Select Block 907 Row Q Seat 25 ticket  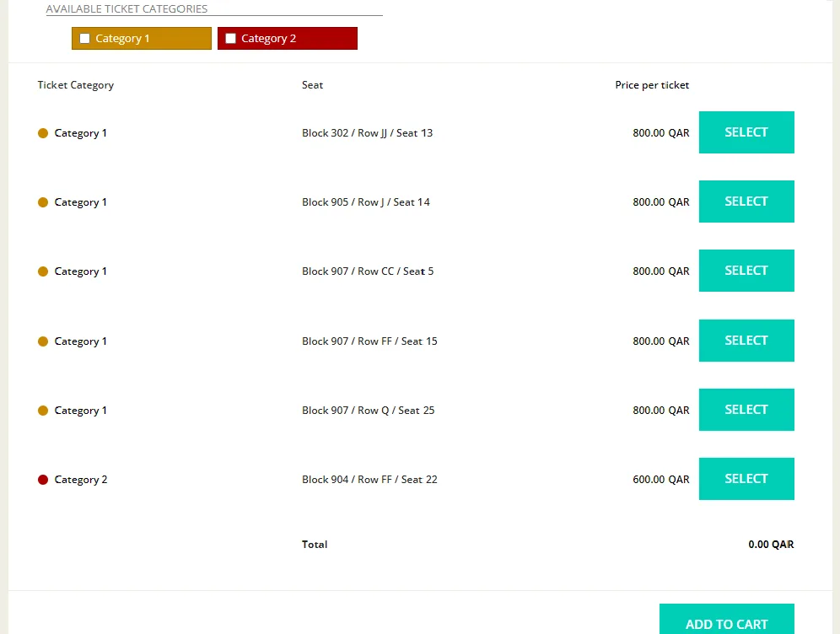746,410
